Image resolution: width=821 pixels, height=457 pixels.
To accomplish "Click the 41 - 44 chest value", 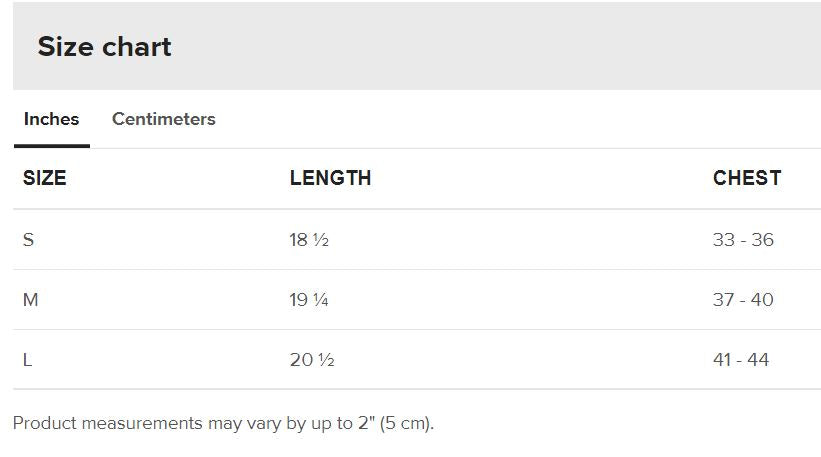I will [741, 360].
